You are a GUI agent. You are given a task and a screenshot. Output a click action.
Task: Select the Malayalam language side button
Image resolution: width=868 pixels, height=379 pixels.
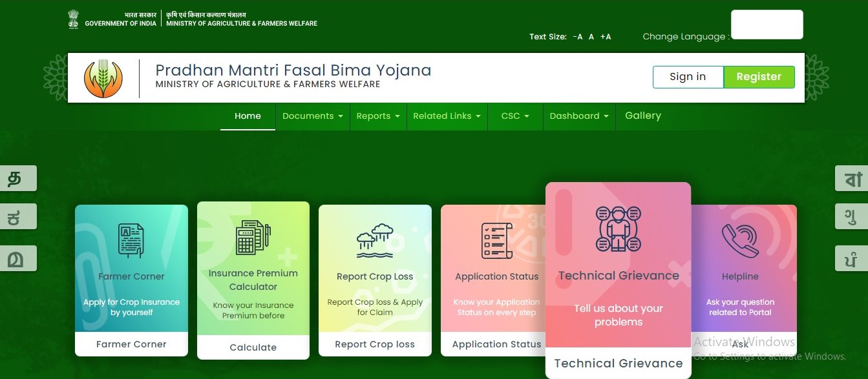17,258
